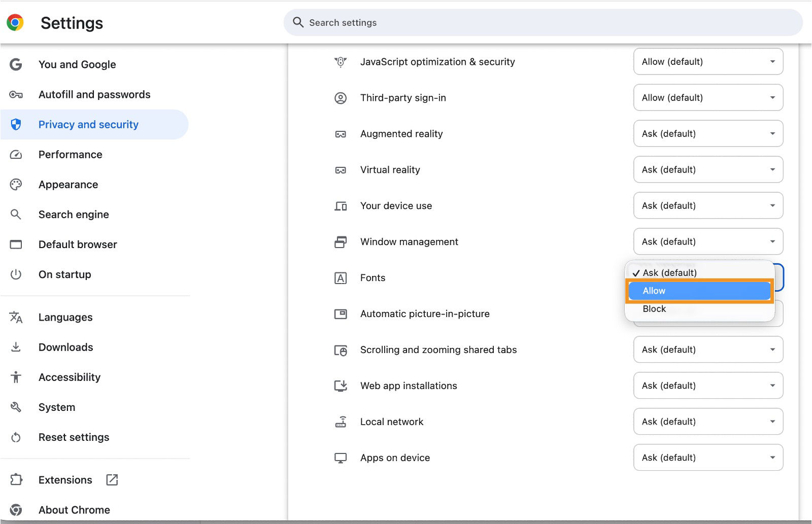Click the Accessibility person icon
The width and height of the screenshot is (812, 524).
[x=16, y=377]
